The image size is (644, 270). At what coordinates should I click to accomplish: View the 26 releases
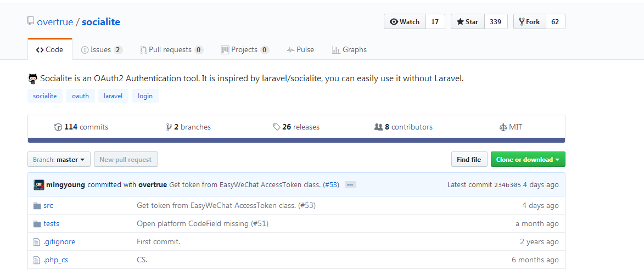tap(296, 127)
